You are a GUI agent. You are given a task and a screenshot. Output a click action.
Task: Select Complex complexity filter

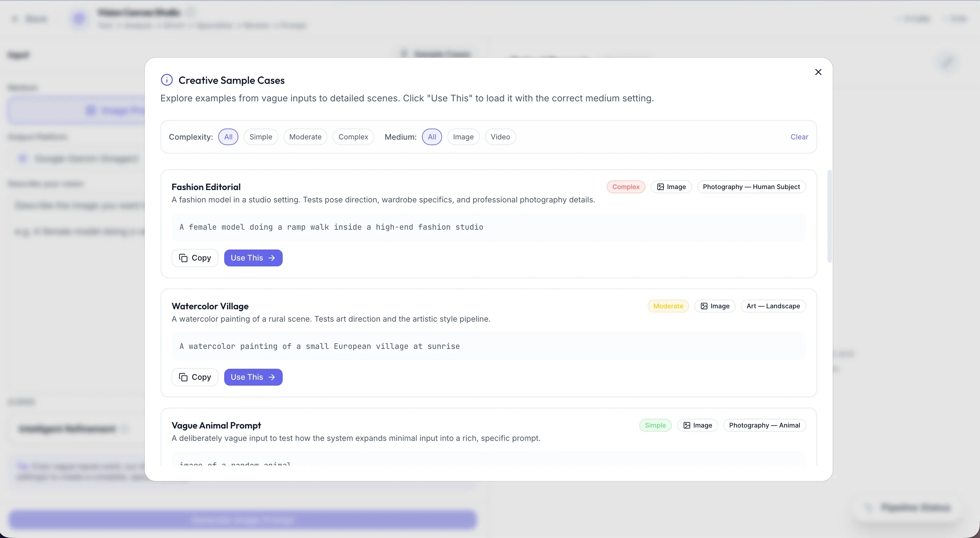point(353,137)
